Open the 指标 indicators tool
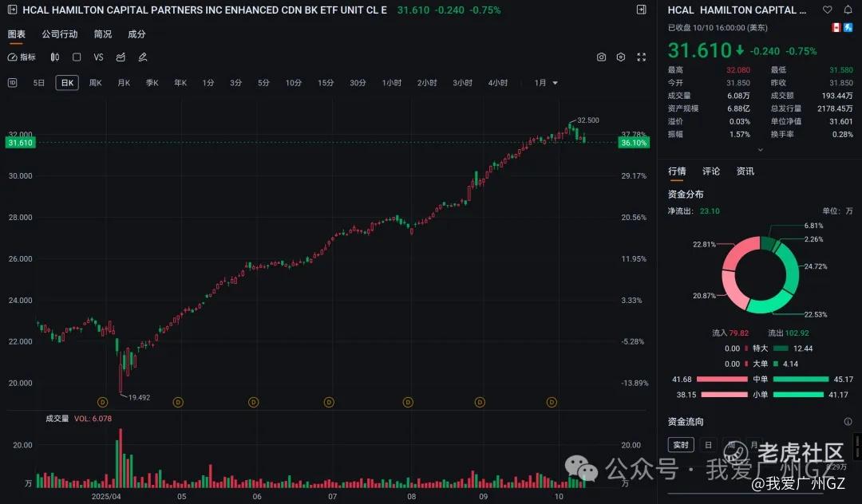Screen dimensions: 862x504 (x=22, y=57)
